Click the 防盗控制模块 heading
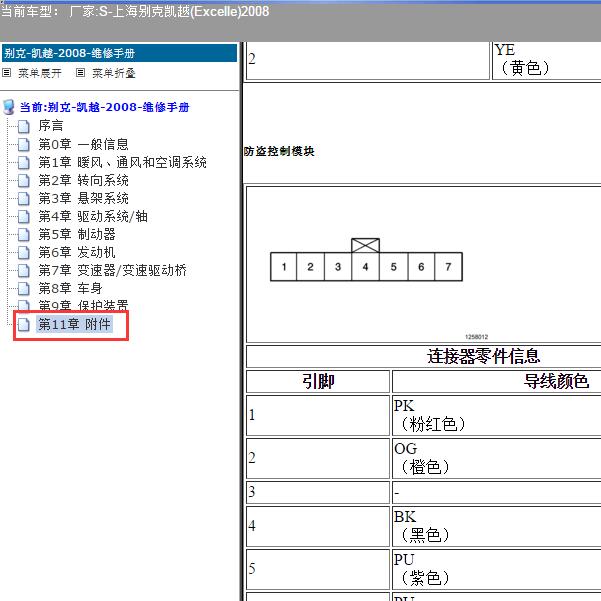 tap(279, 151)
